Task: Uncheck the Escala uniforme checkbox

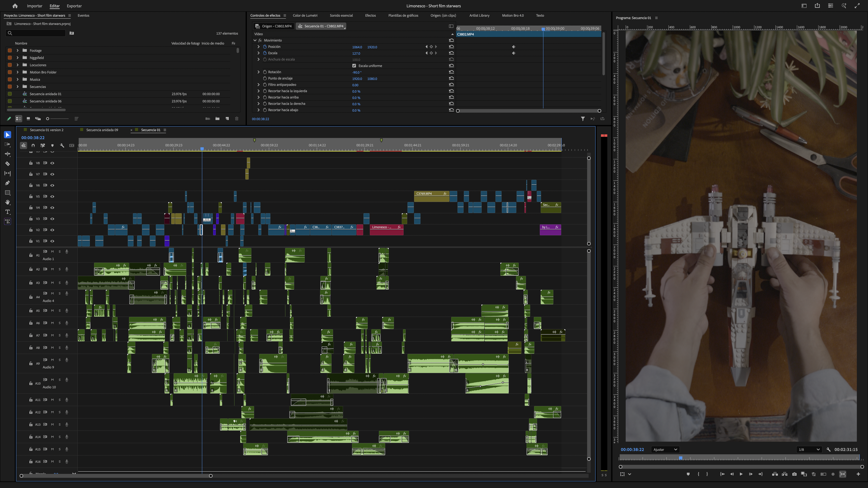Action: [x=354, y=66]
